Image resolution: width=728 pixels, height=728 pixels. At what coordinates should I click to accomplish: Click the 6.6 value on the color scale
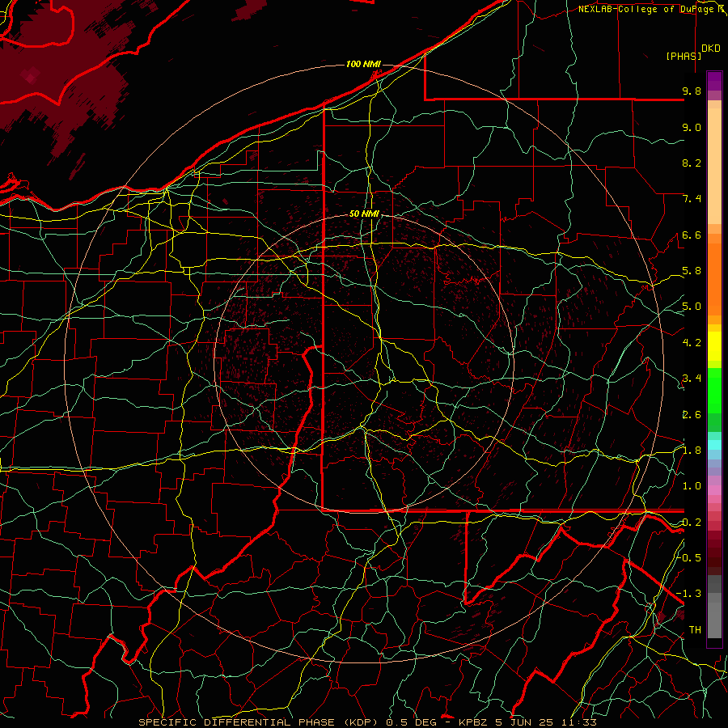[x=692, y=235]
